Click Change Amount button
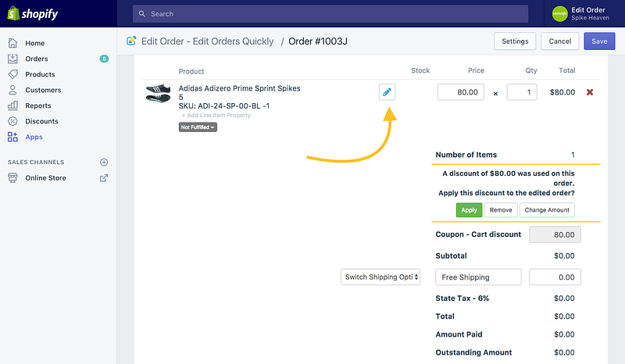The image size is (625, 364). pos(547,210)
